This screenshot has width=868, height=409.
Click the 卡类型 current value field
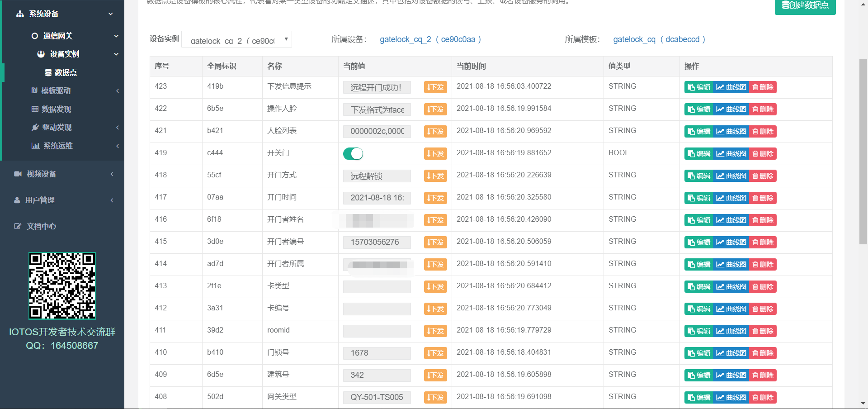click(x=377, y=287)
